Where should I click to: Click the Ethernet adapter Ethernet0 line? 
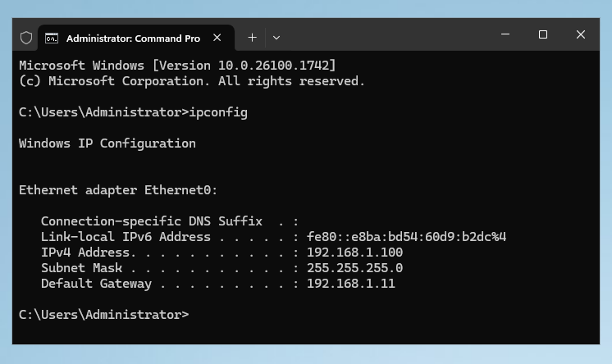118,190
